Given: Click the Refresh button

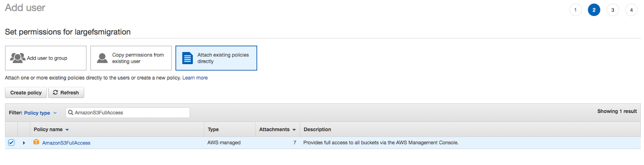Looking at the screenshot, I should point(66,92).
